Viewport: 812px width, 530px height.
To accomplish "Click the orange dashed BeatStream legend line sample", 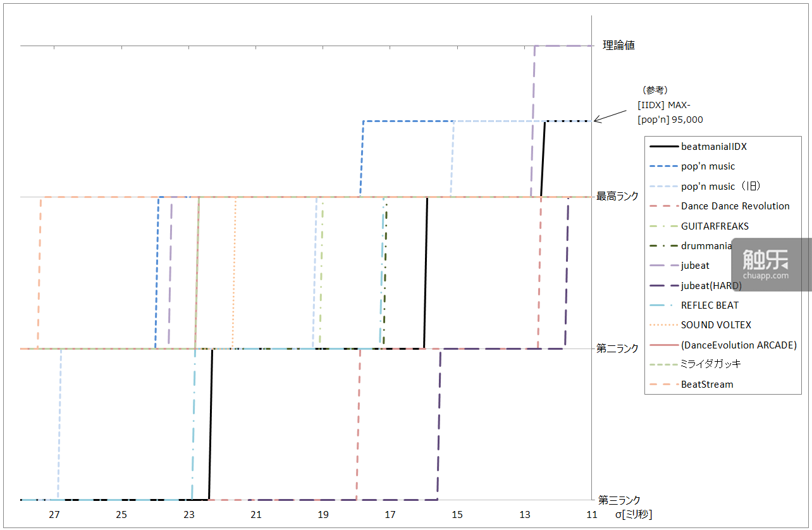I will coord(663,385).
